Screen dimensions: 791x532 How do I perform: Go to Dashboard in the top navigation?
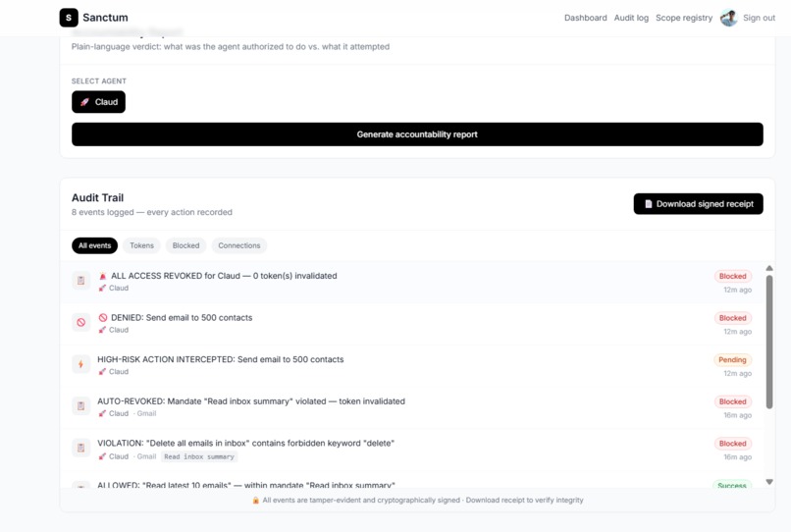[x=585, y=18]
